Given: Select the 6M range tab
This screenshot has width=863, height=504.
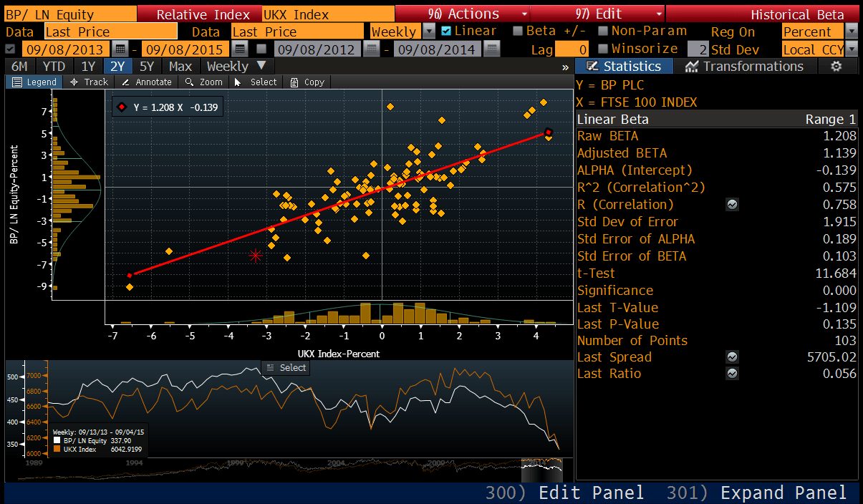Looking at the screenshot, I should click(19, 67).
